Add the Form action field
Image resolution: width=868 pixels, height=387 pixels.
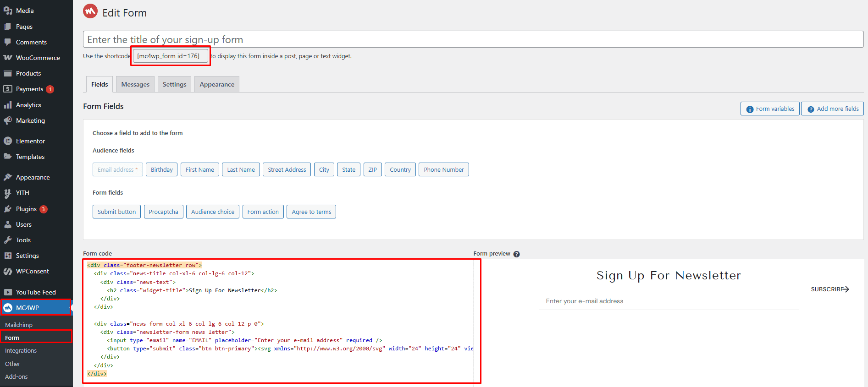[x=263, y=212]
